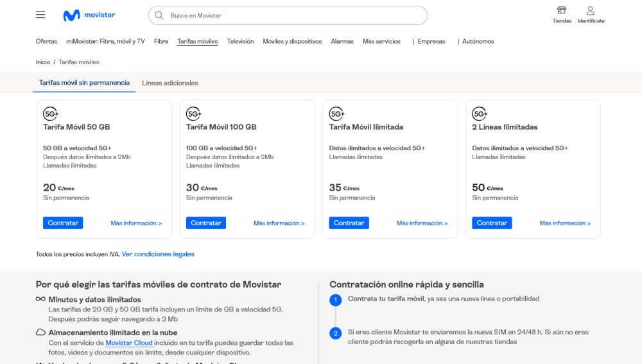Click the 50 €/mes price

click(x=488, y=187)
